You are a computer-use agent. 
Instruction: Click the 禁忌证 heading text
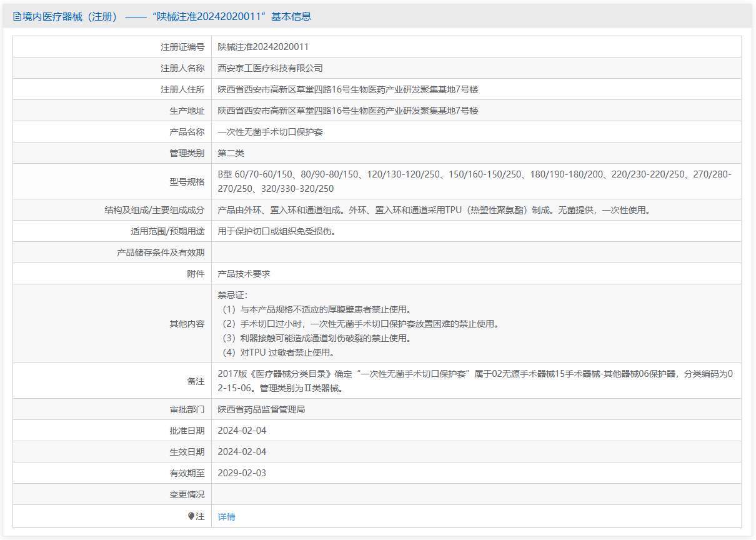click(233, 295)
